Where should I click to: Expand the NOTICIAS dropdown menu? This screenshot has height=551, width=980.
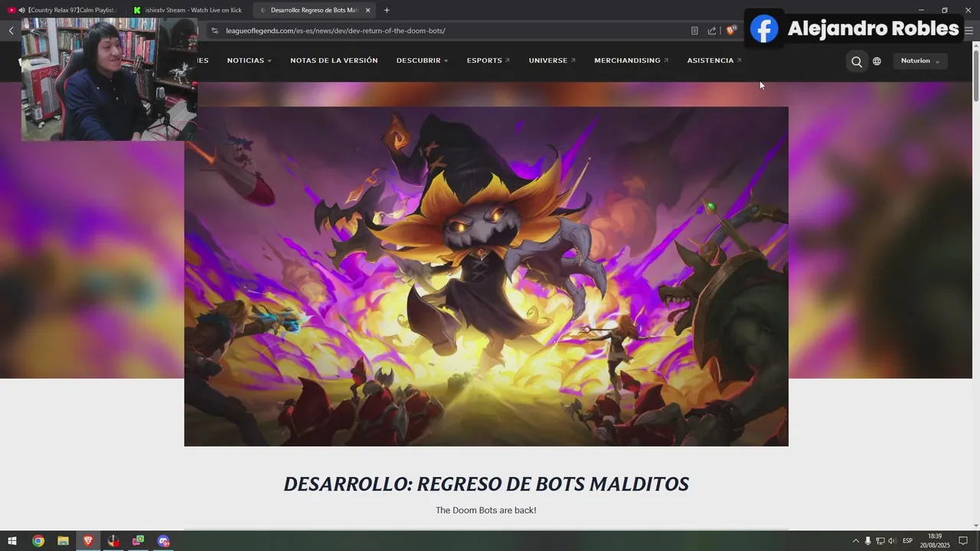pos(249,60)
